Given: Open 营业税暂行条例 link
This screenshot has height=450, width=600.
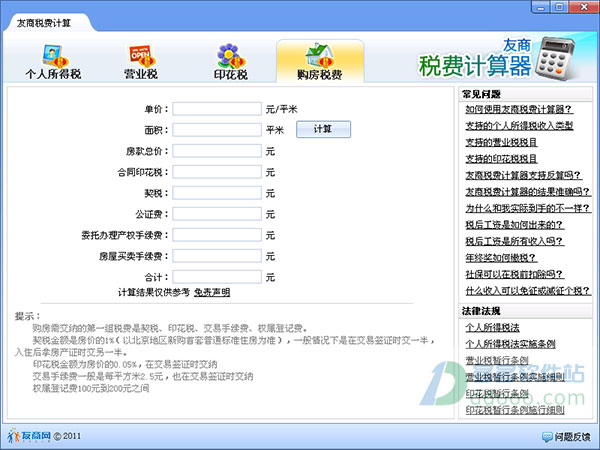Looking at the screenshot, I should [x=497, y=360].
